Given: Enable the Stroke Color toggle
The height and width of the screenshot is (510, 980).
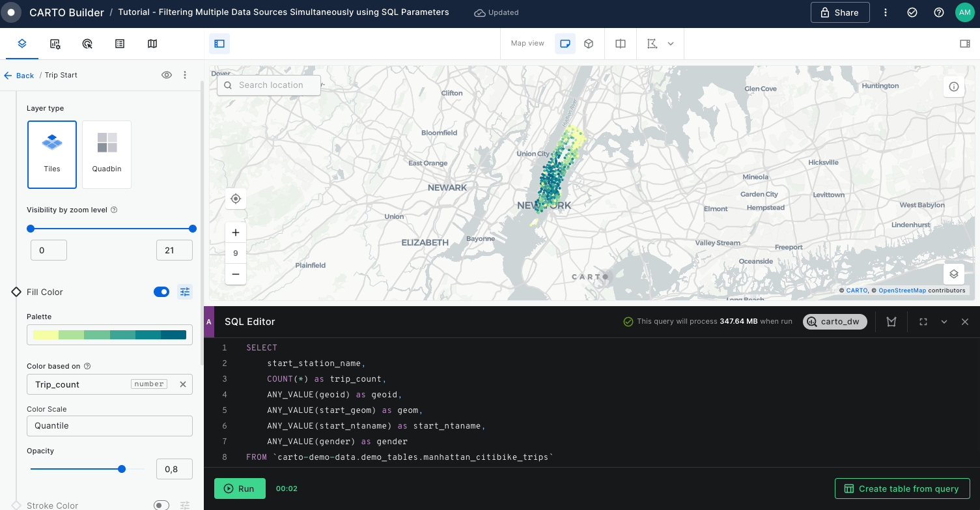Looking at the screenshot, I should pyautogui.click(x=161, y=505).
